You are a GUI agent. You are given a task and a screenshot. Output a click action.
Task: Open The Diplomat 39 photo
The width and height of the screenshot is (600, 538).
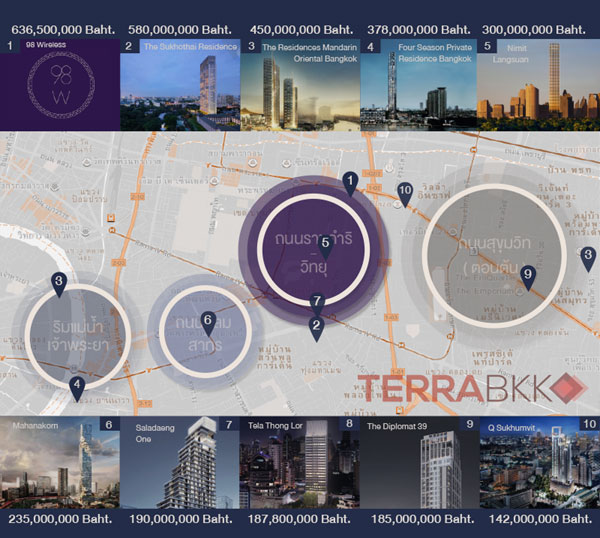(x=420, y=463)
